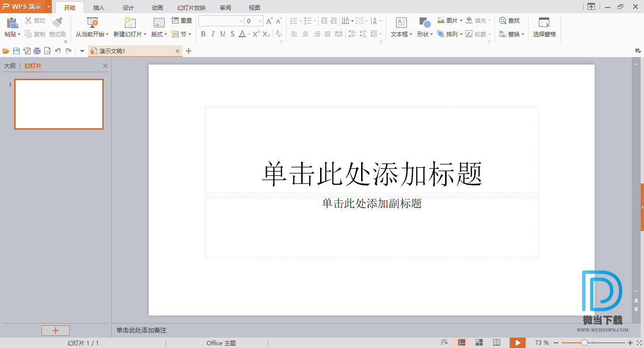Open the Replace (替换) dropdown

pyautogui.click(x=512, y=34)
